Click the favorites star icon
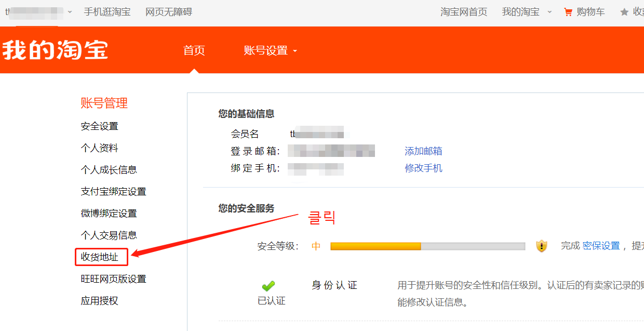Viewport: 644px width, 331px height. tap(624, 12)
